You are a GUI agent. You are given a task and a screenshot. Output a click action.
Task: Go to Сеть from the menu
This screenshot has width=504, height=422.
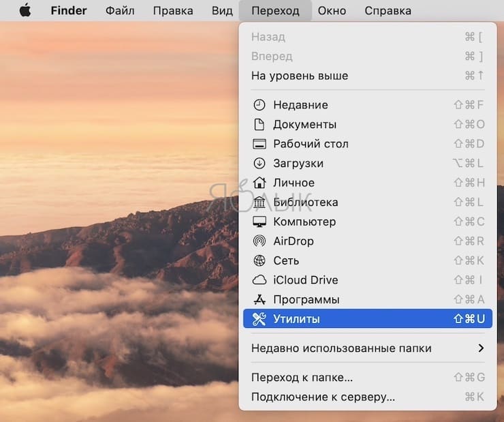coord(368,260)
